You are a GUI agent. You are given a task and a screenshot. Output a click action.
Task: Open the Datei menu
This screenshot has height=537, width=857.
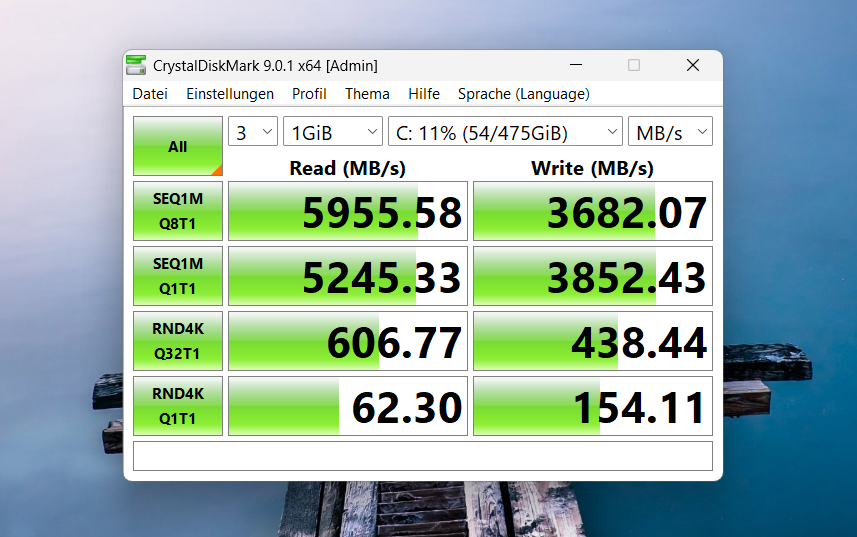[x=150, y=94]
